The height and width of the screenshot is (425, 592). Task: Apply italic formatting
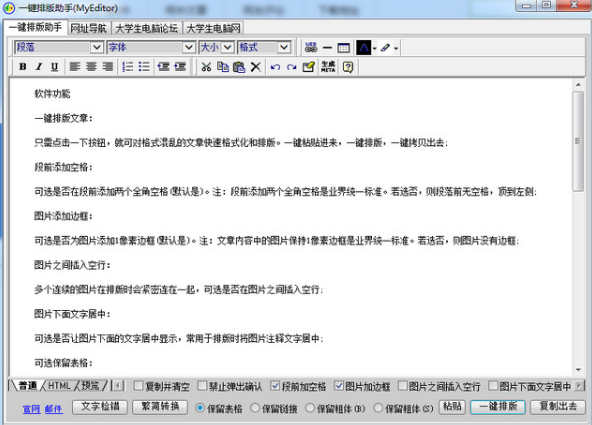click(39, 67)
